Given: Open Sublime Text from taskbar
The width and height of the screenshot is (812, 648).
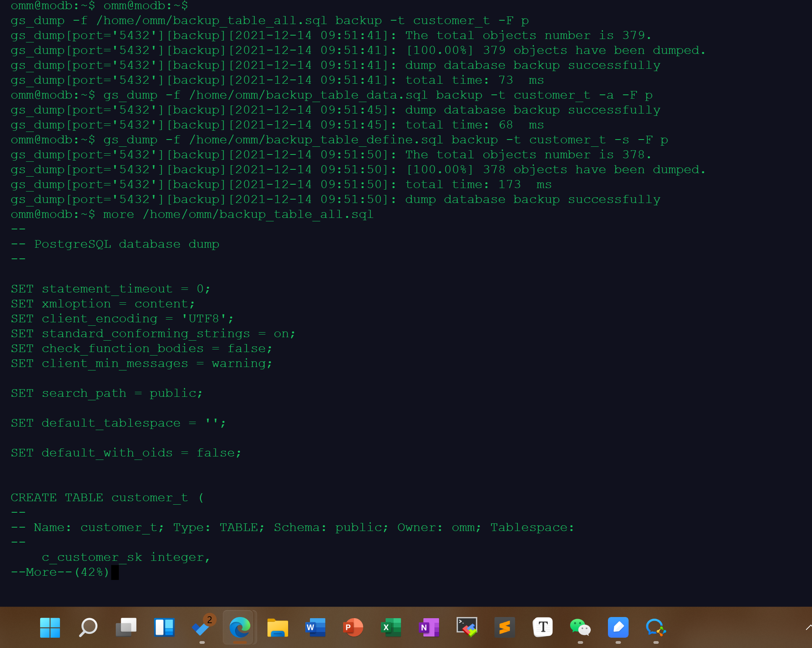Looking at the screenshot, I should (x=504, y=628).
